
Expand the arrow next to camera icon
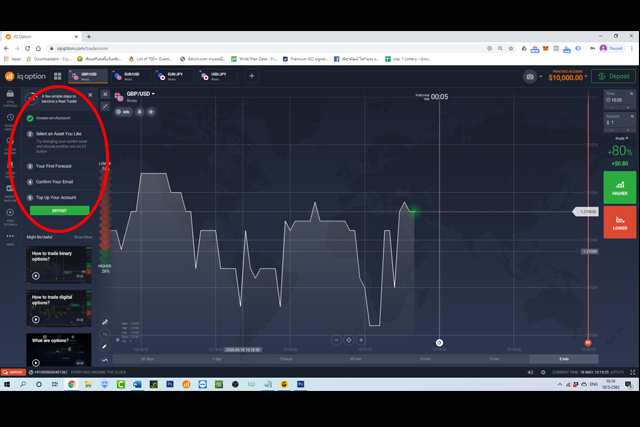coord(541,76)
